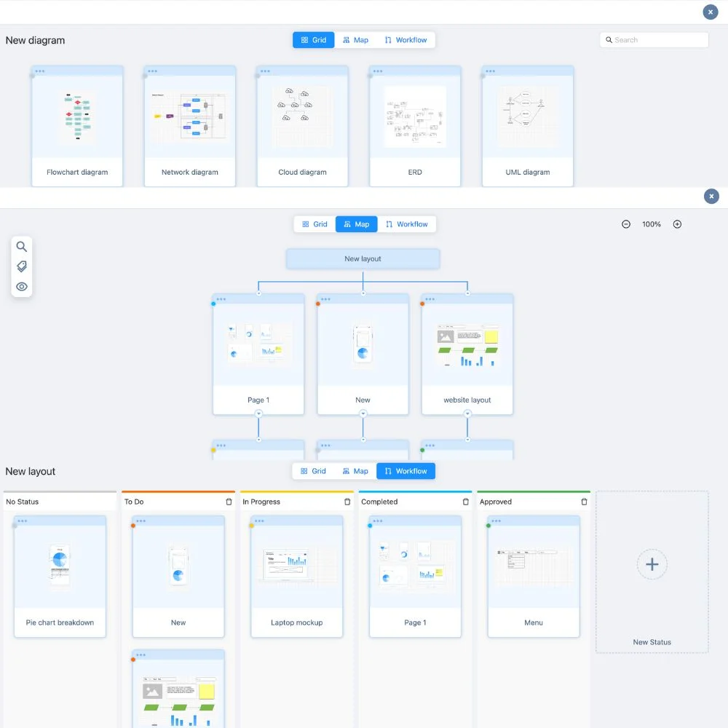Open website layout thumbnail in map view

click(x=467, y=345)
